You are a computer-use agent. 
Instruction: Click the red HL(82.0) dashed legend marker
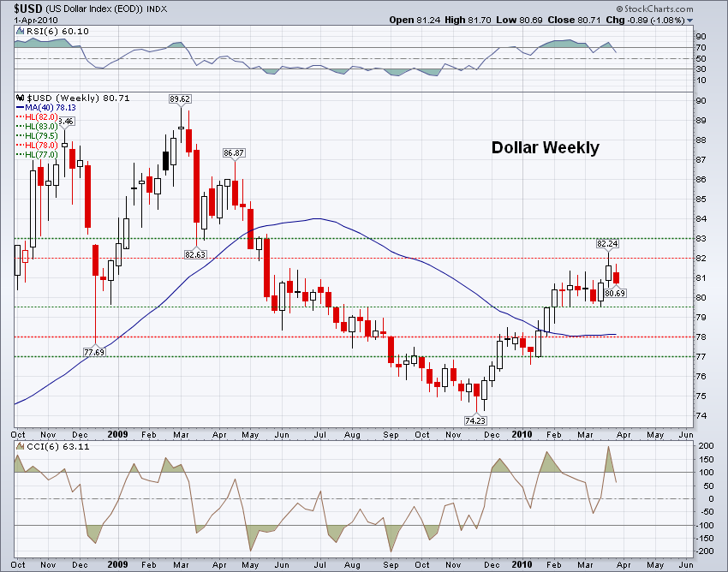(19, 116)
